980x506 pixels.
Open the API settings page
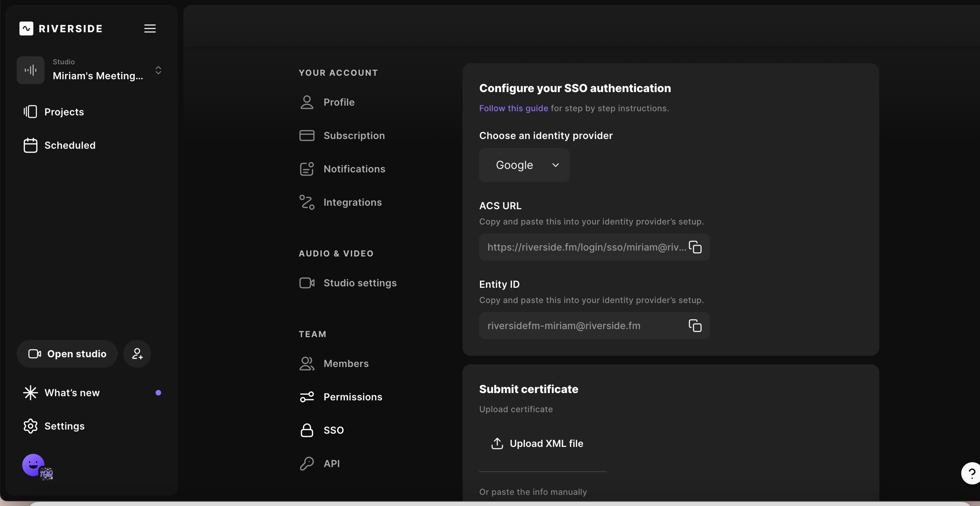pos(331,463)
